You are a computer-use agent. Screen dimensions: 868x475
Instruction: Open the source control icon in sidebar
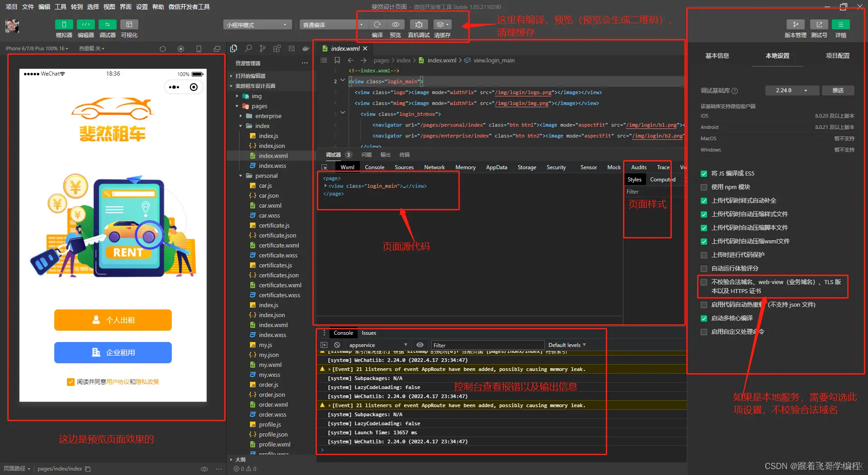pos(263,48)
